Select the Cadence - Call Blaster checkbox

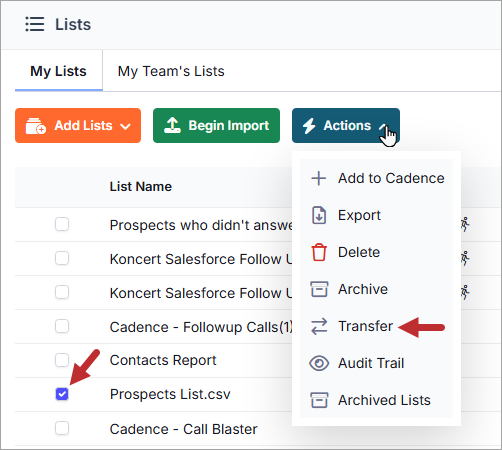point(62,428)
